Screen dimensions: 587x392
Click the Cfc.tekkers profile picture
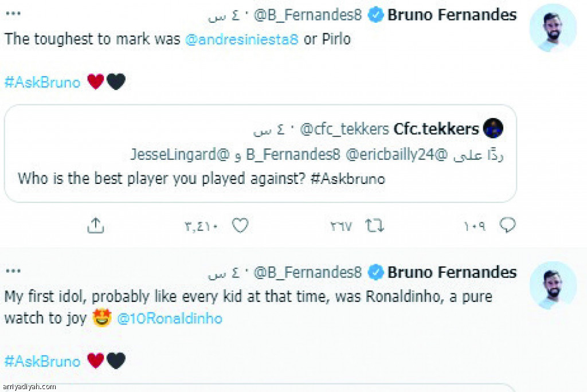click(493, 128)
